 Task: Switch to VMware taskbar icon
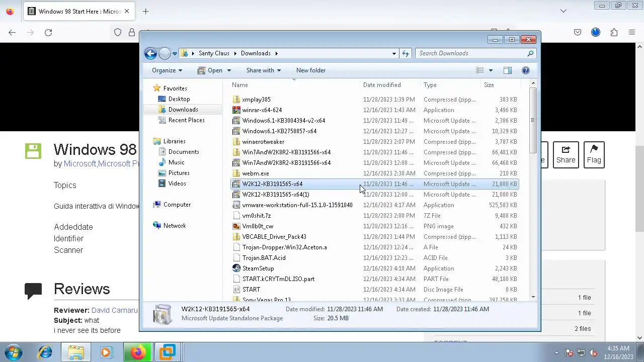click(167, 352)
